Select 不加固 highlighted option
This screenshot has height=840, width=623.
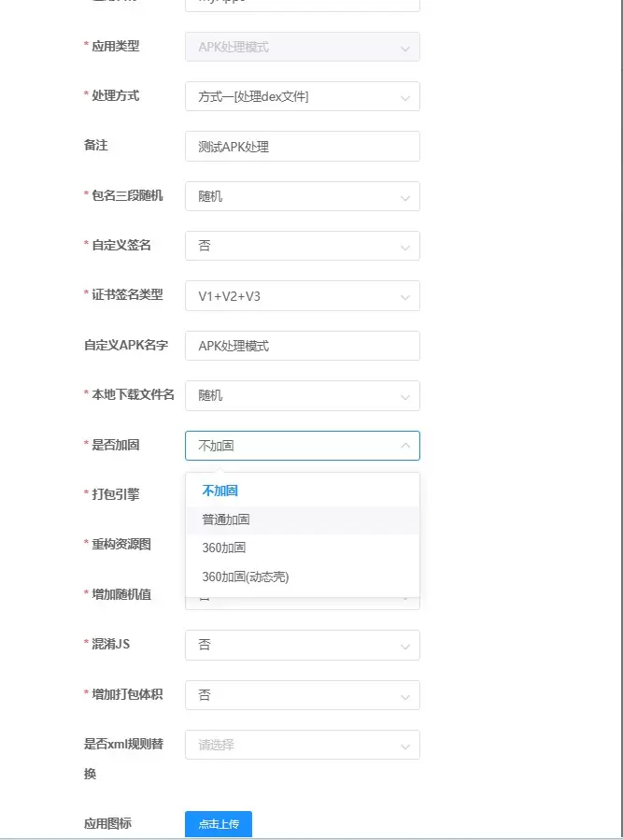coord(302,491)
